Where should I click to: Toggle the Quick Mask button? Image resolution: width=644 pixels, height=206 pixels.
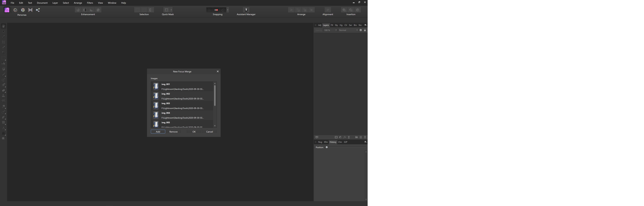(x=166, y=10)
